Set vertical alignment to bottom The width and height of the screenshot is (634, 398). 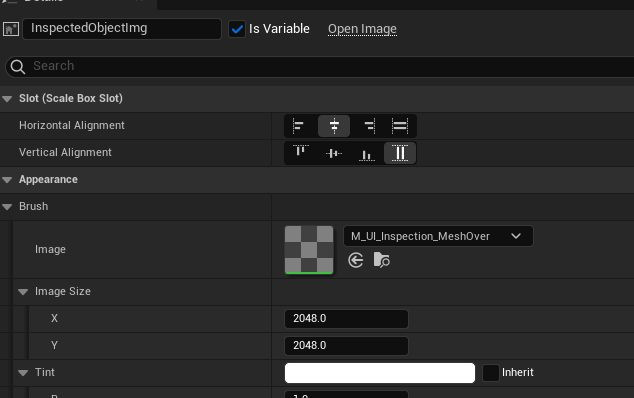point(367,153)
